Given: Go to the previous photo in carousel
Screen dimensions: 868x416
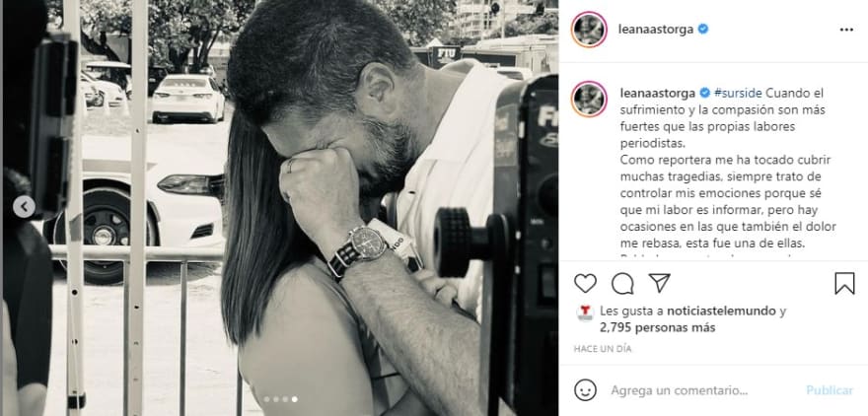Looking at the screenshot, I should (x=24, y=207).
